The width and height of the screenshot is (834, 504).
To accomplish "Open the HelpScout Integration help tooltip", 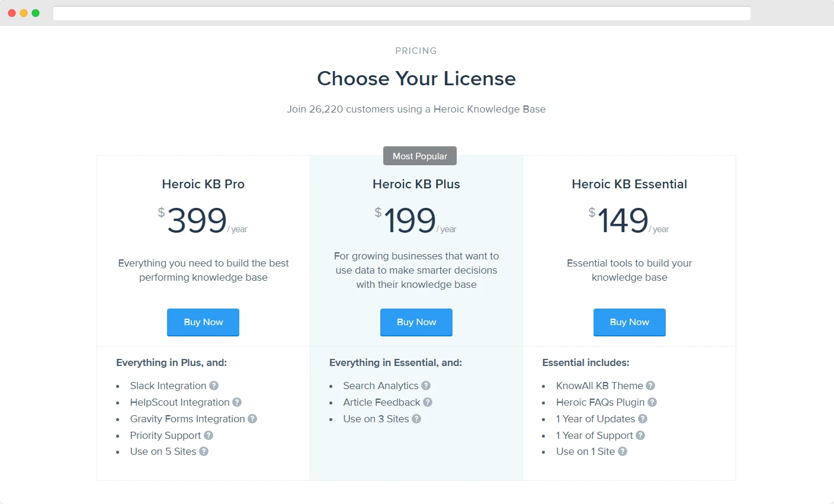I will pyautogui.click(x=237, y=402).
